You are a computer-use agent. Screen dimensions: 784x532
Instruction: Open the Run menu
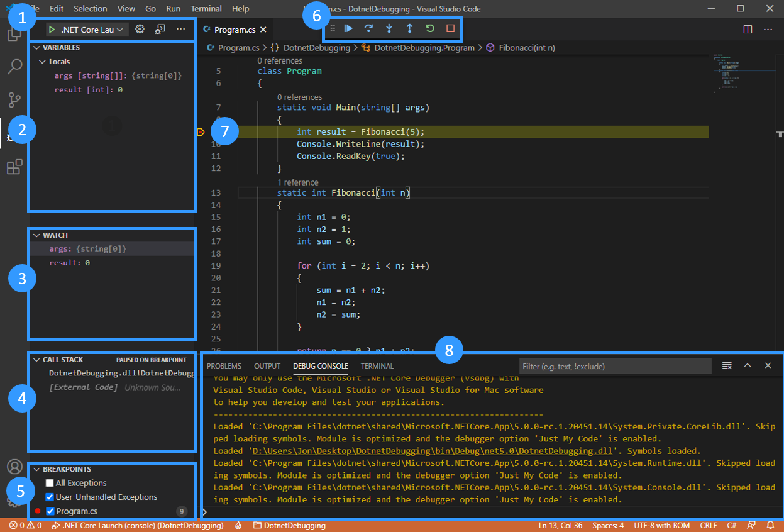pyautogui.click(x=174, y=8)
